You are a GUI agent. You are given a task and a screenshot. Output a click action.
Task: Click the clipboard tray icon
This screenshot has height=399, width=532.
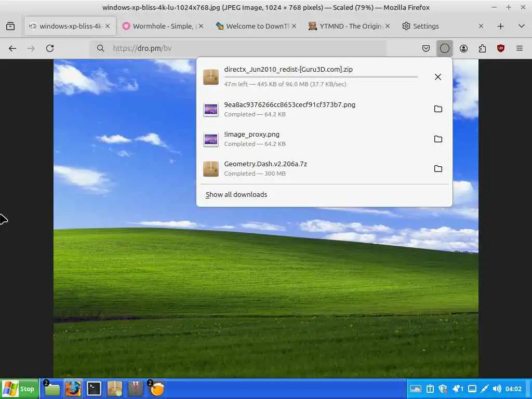tap(430, 389)
